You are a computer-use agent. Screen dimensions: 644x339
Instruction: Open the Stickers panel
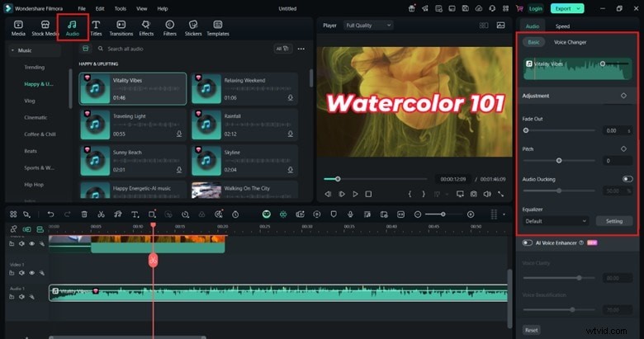(x=193, y=28)
